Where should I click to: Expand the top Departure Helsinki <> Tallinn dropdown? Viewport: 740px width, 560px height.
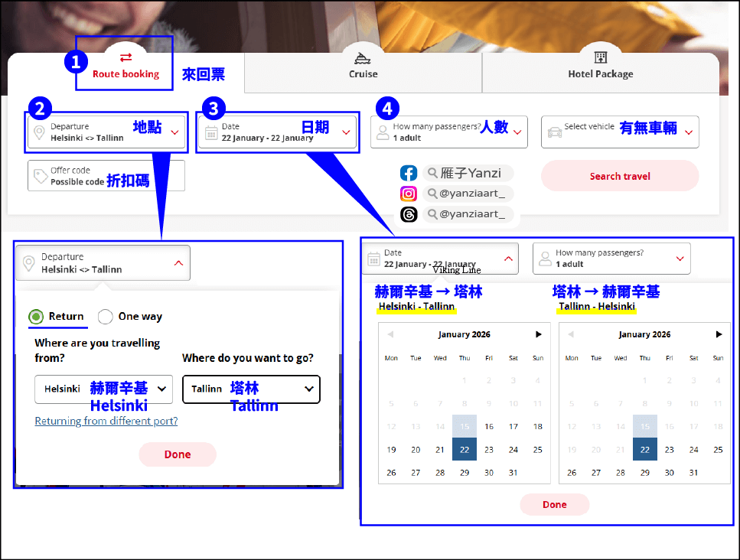[106, 132]
